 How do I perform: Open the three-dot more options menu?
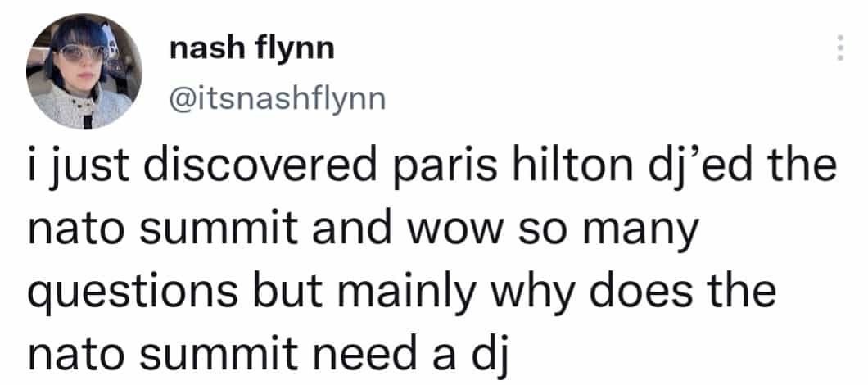(x=840, y=48)
